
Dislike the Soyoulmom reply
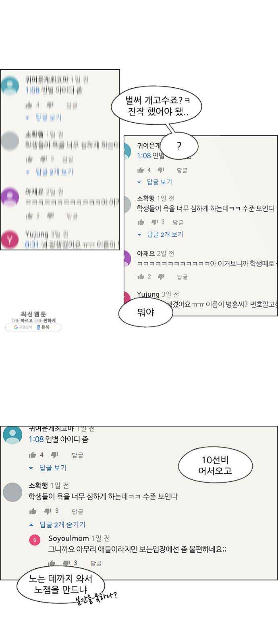[66, 563]
